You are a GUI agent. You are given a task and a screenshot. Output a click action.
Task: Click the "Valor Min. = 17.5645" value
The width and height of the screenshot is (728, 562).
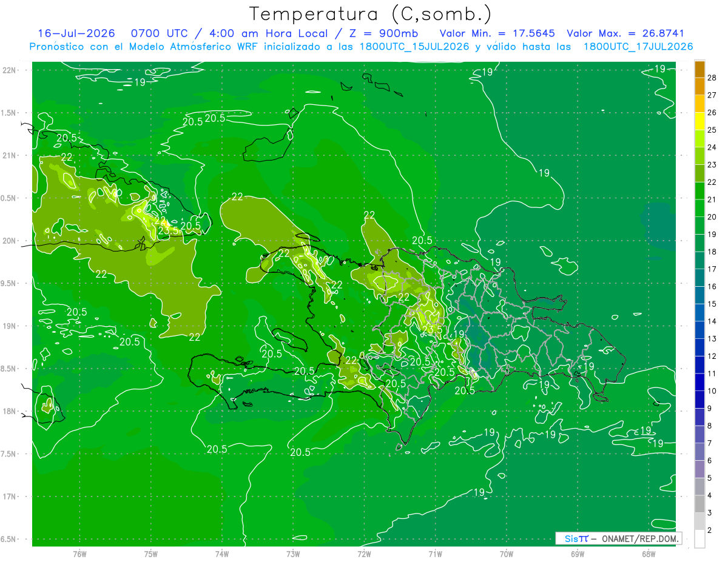497,33
